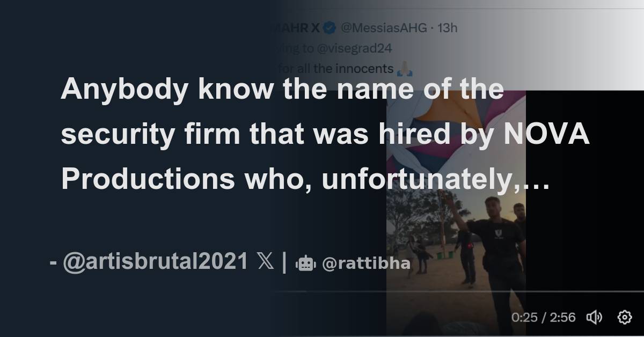Click the gear icon to change playback quality
The image size is (644, 337).
pyautogui.click(x=626, y=317)
